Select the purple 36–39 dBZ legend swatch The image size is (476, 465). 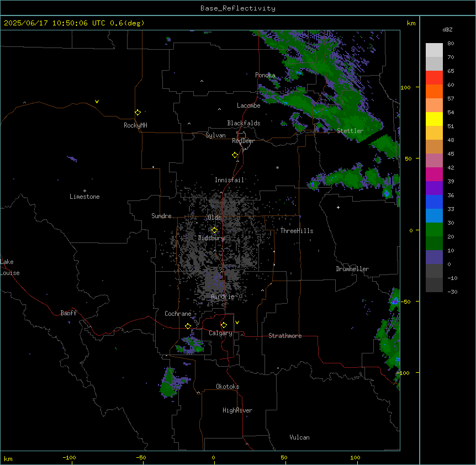tap(434, 188)
